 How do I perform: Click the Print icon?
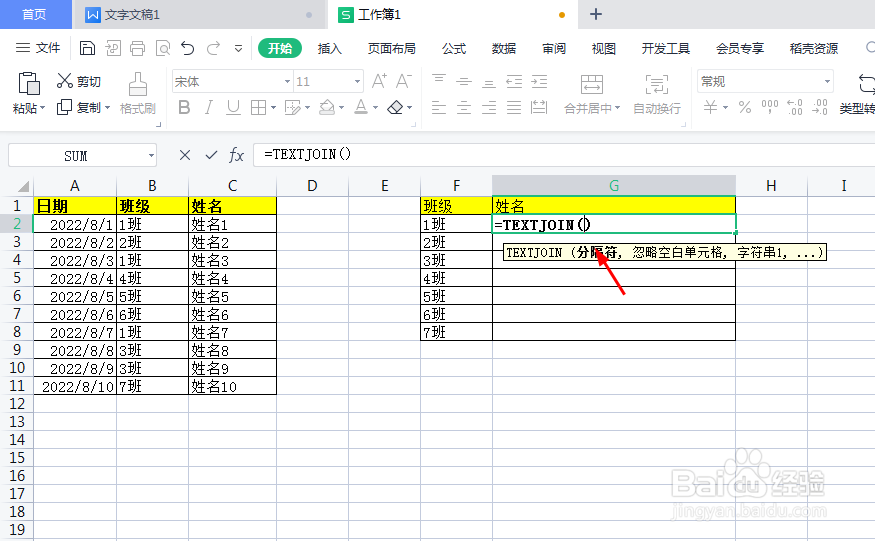click(x=137, y=49)
